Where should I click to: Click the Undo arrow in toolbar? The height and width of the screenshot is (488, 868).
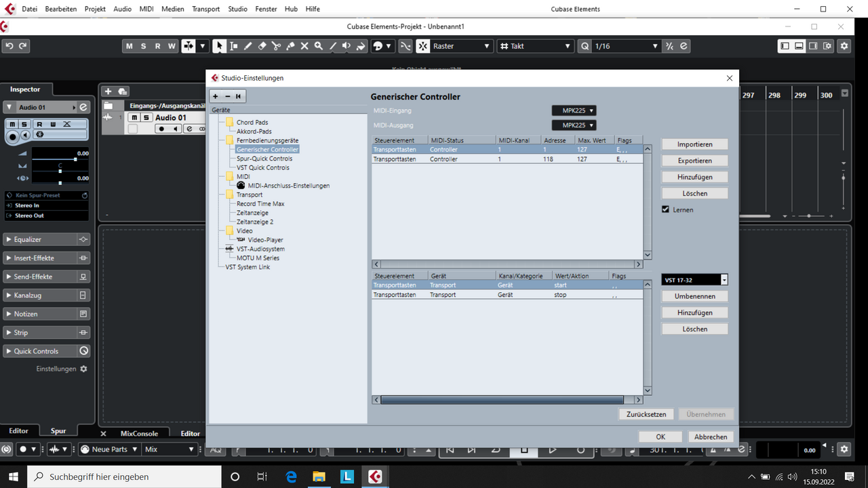9,46
